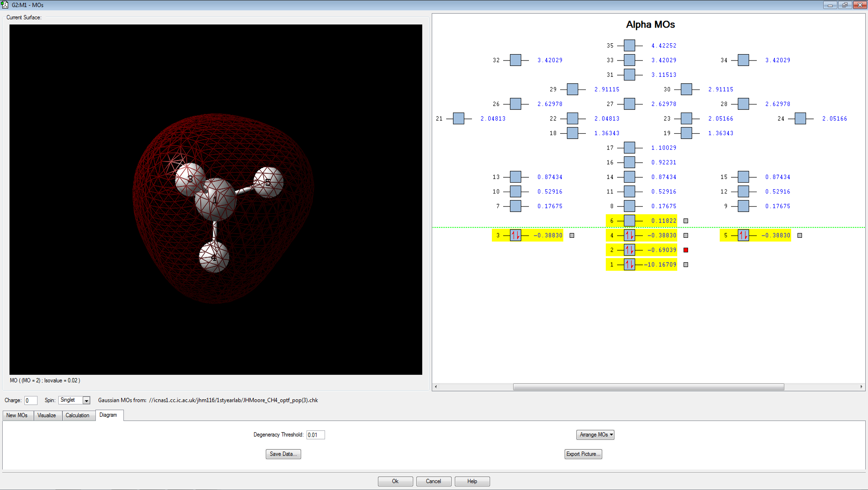This screenshot has height=490, width=868.
Task: Click the Charge input field
Action: tap(31, 400)
